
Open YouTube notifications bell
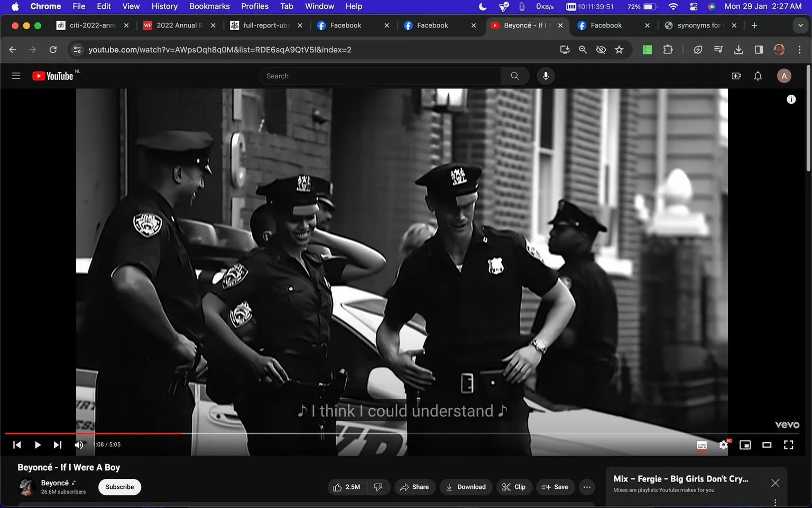click(x=758, y=76)
